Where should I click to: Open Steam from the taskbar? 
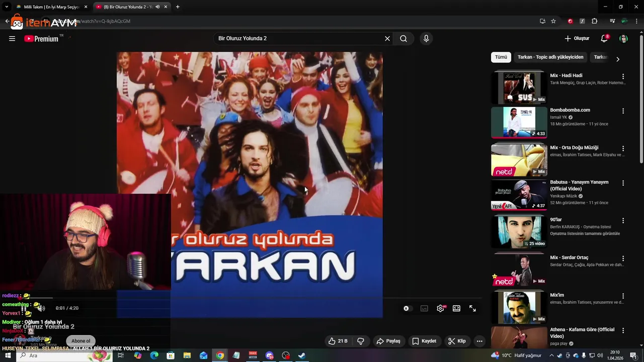click(302, 355)
